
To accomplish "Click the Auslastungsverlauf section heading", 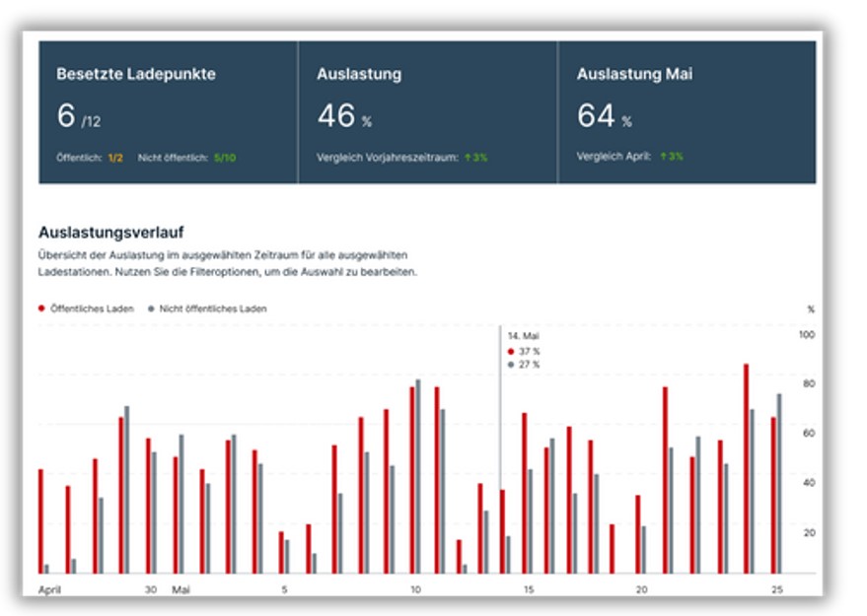I will (110, 233).
